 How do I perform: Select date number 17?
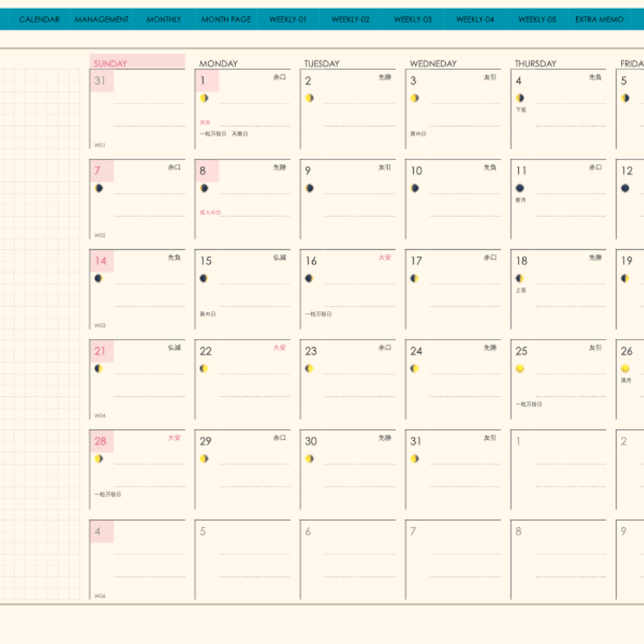point(416,261)
